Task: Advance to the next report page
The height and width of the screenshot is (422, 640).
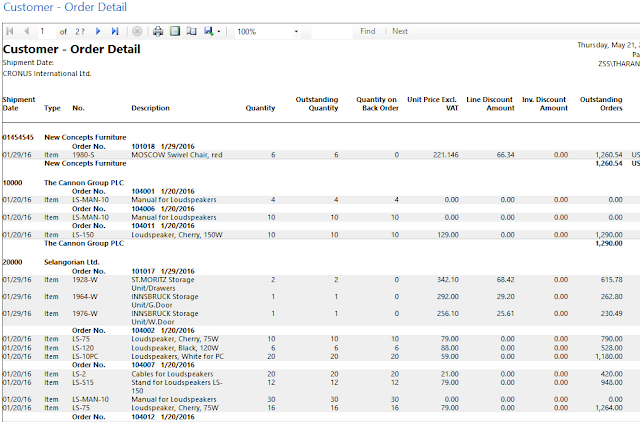Action: pyautogui.click(x=98, y=32)
